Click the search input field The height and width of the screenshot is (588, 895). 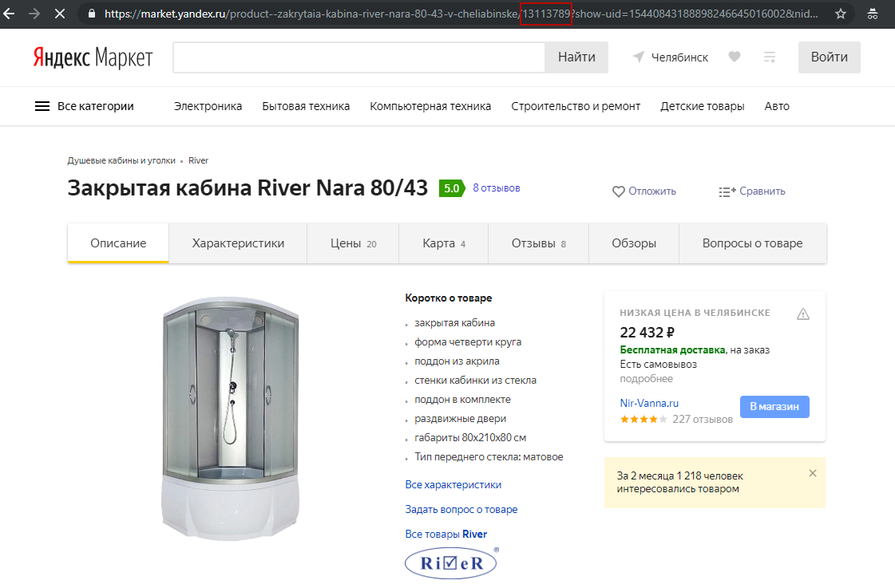[359, 57]
